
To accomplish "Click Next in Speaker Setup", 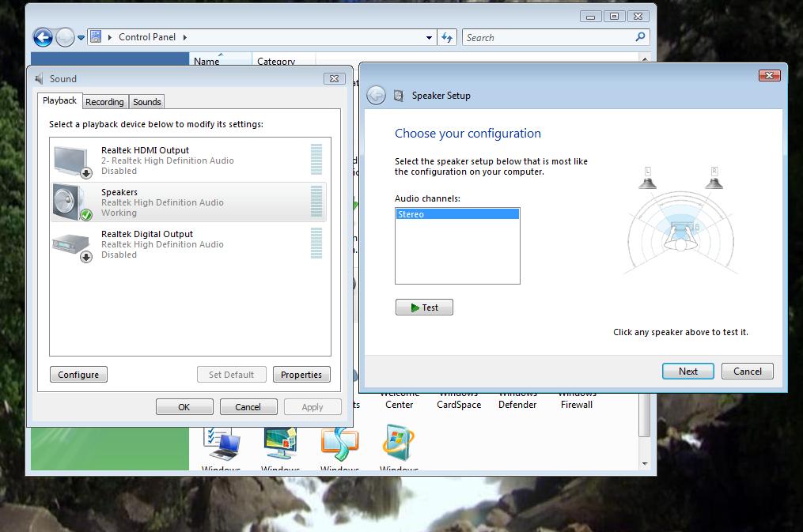I will point(687,372).
